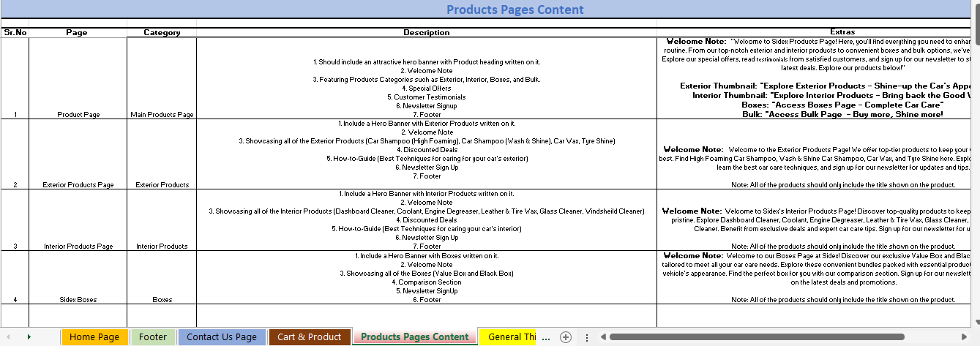Select the Category header cell

[x=162, y=32]
